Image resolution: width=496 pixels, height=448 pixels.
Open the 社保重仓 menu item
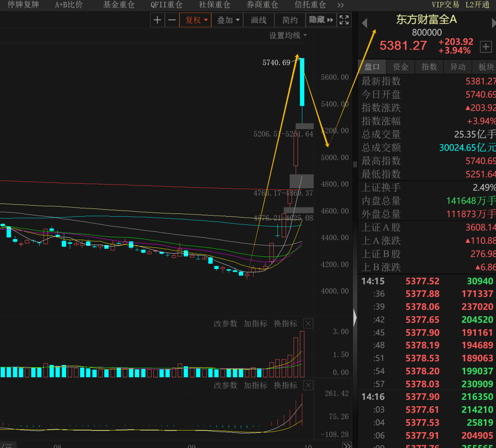coord(214,5)
